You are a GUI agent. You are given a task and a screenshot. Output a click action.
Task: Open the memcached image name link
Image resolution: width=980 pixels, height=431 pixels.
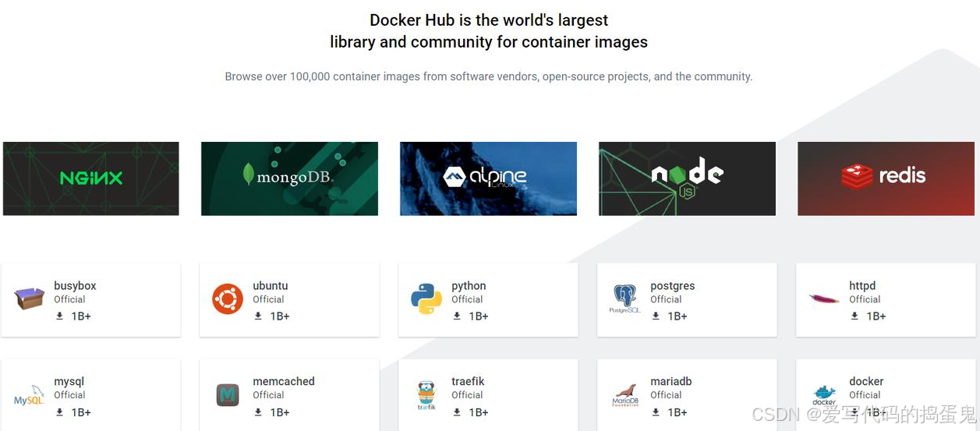click(284, 381)
